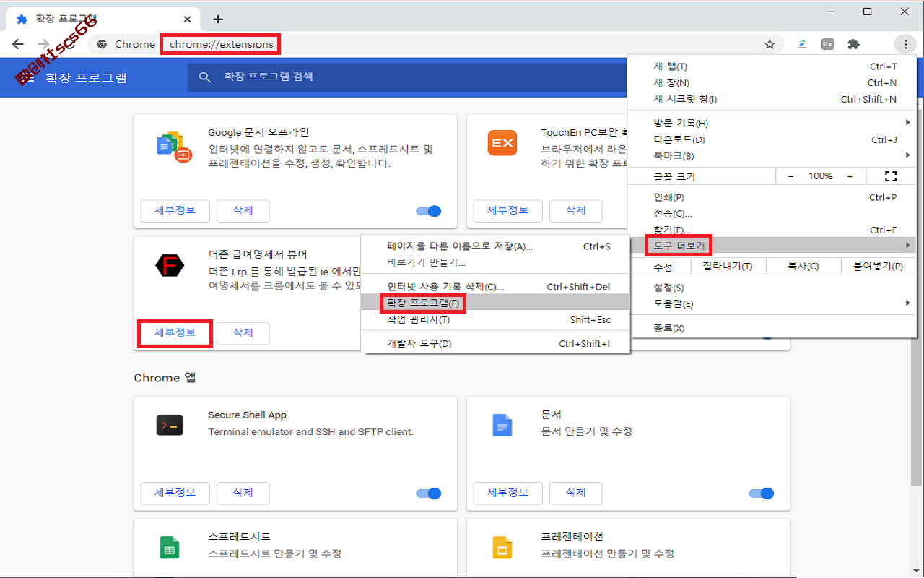The image size is (924, 578).
Task: Click 잘라내기 in edit row
Action: click(729, 267)
